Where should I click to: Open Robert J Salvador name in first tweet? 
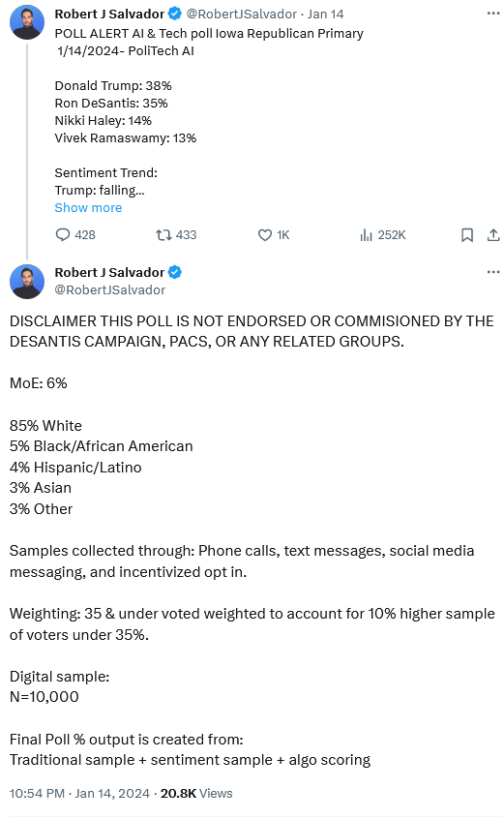tap(109, 14)
